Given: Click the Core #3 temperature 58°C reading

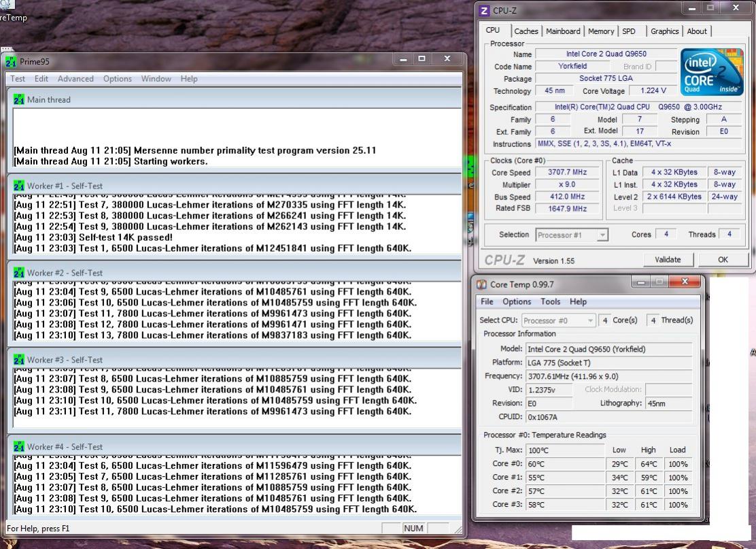Looking at the screenshot, I should pyautogui.click(x=564, y=505).
